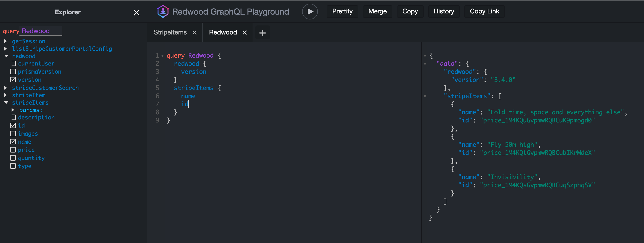
Task: Click id value price_1M4KQuGvpmwRQBCuK9pmogd0
Action: coord(537,121)
